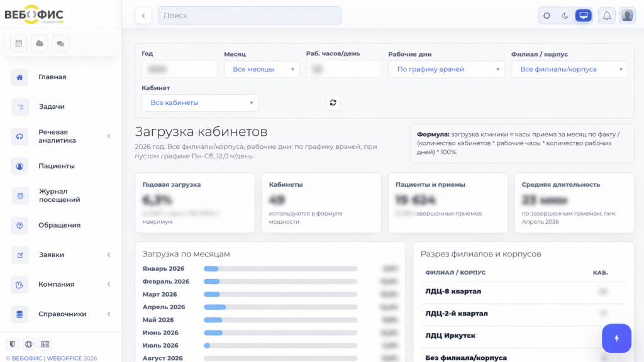Click calendar icon beside Журнал посещений
The width and height of the screenshot is (644, 362).
(19, 196)
